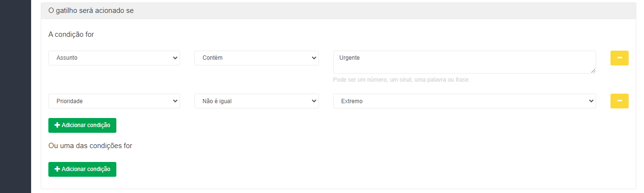Image resolution: width=644 pixels, height=193 pixels.
Task: Click the chevron arrow of the 'Não é igual' select
Action: 313,101
